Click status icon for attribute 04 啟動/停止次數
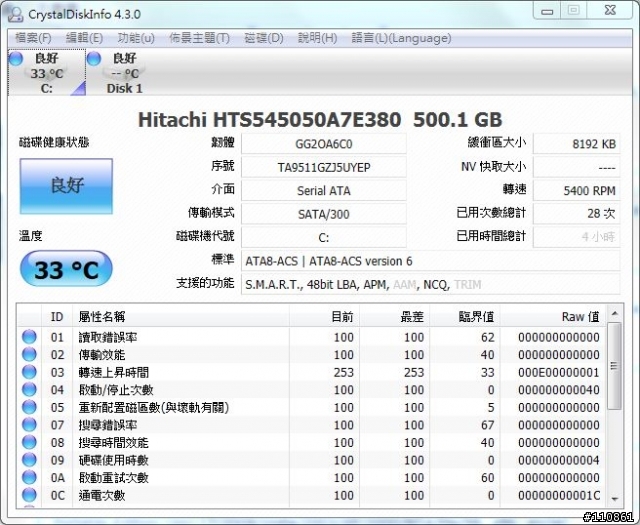The image size is (640, 525). (x=29, y=389)
